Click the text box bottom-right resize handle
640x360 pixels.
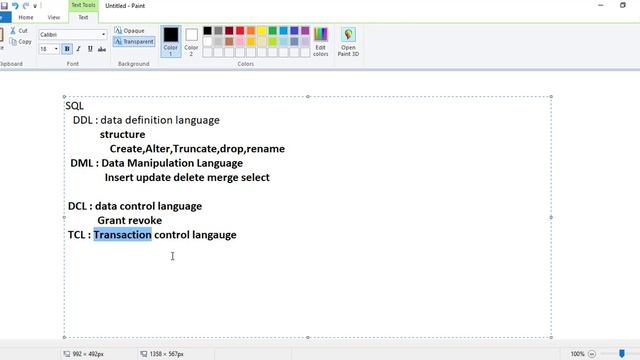(551, 337)
